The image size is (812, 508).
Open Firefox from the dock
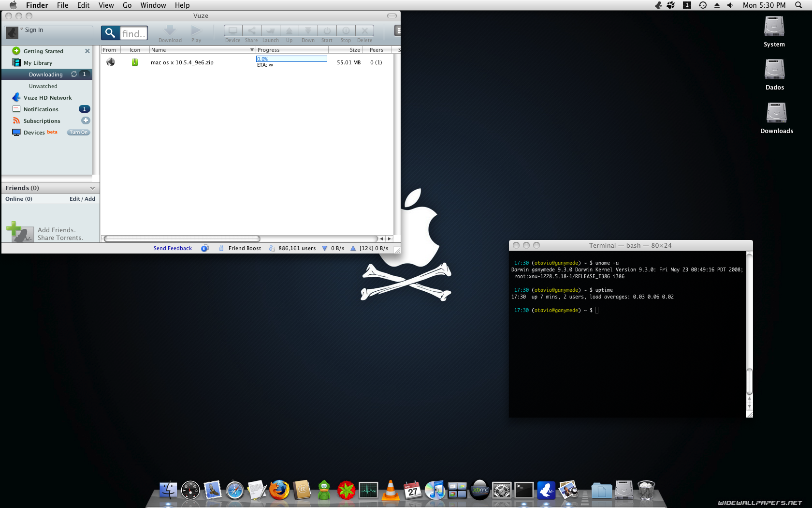tap(279, 490)
